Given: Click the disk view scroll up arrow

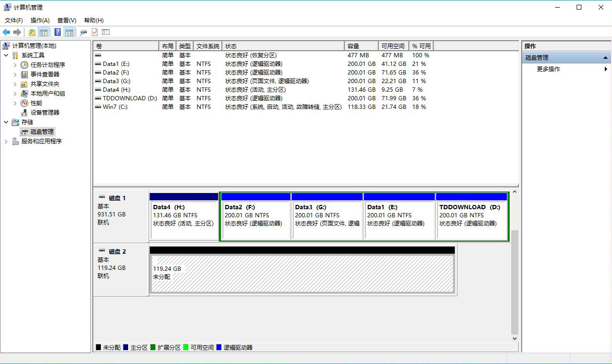Looking at the screenshot, I should click(514, 192).
